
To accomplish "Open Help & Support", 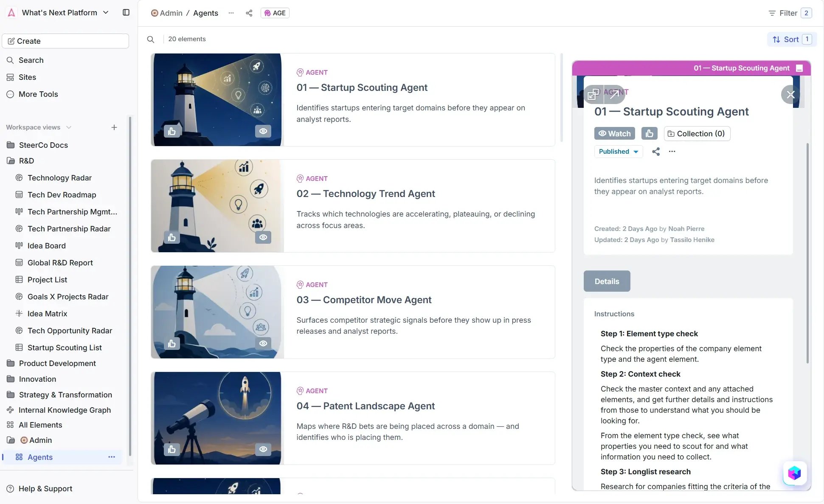I will pyautogui.click(x=45, y=488).
